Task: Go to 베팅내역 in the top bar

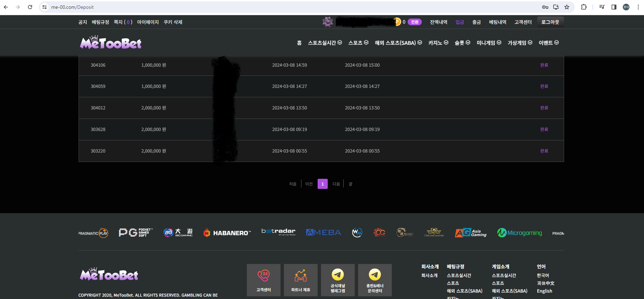Action: pos(498,22)
